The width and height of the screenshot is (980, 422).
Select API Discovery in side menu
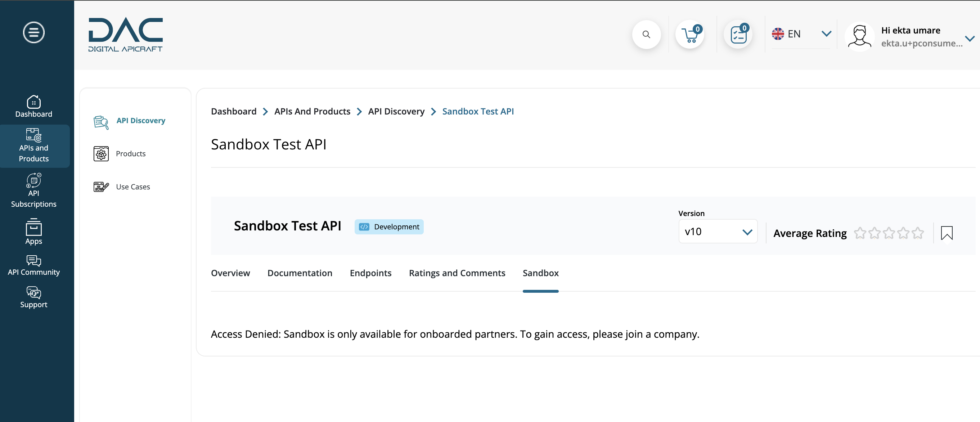pyautogui.click(x=141, y=121)
